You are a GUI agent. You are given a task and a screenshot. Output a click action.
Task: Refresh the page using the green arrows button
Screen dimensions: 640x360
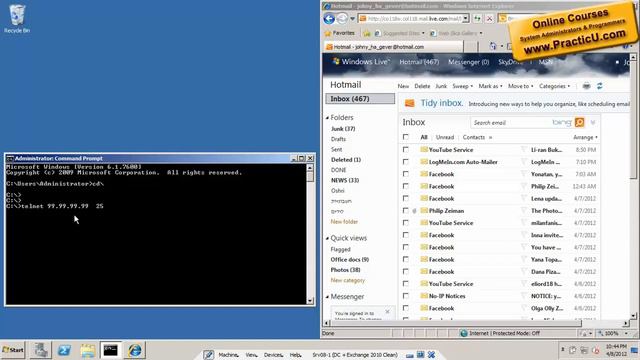click(x=477, y=18)
